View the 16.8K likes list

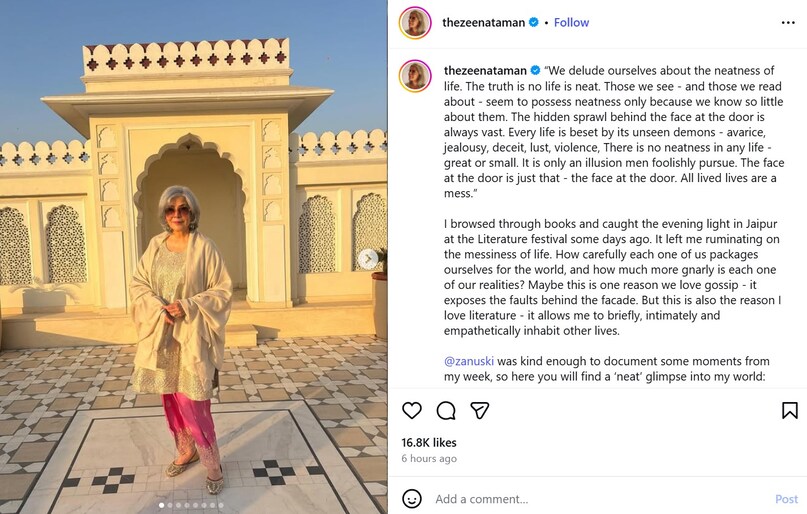(x=429, y=442)
